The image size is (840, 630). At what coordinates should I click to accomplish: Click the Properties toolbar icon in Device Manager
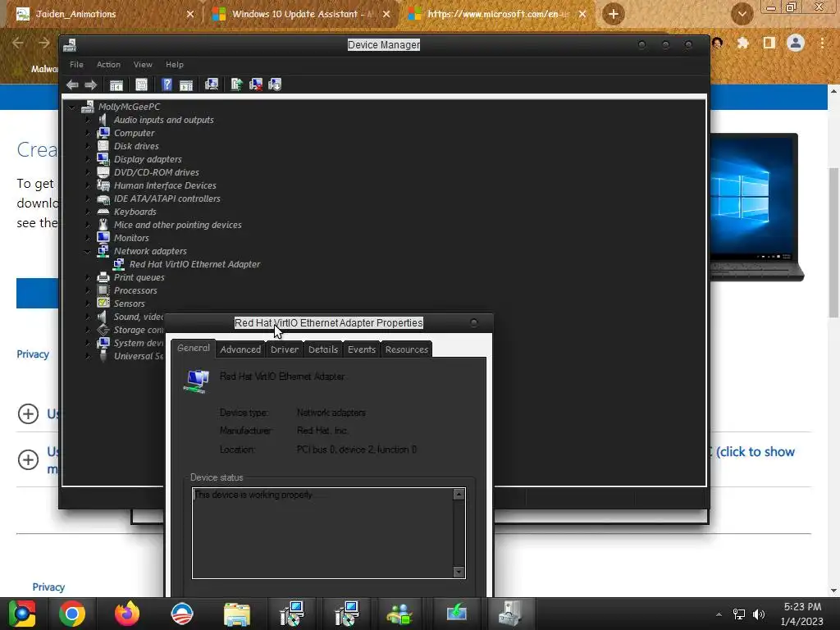click(x=141, y=84)
